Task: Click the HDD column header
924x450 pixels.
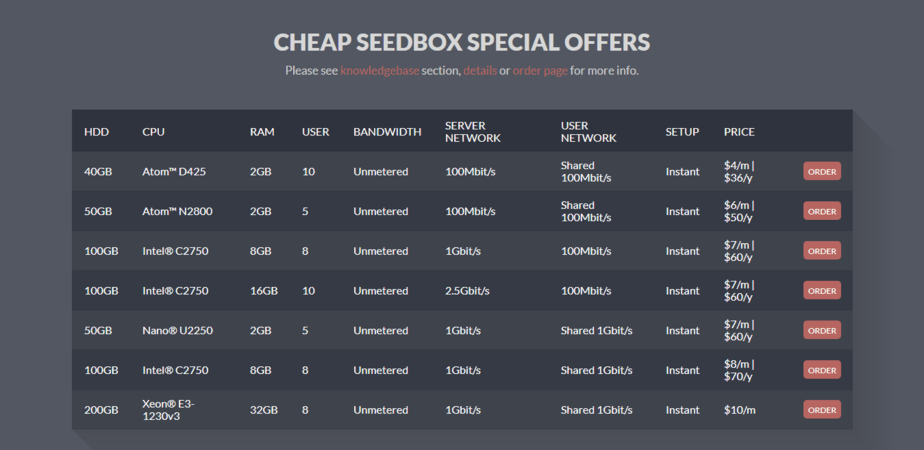Action: point(96,132)
